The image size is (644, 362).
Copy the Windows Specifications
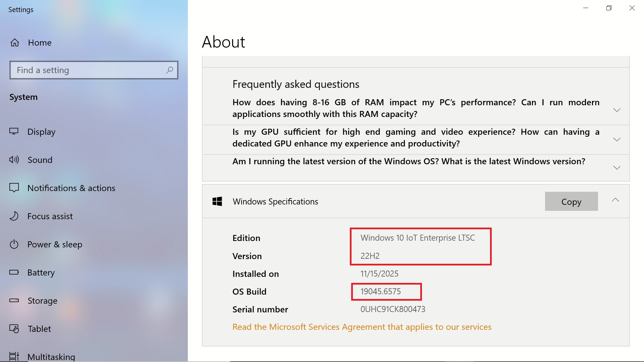[571, 201]
